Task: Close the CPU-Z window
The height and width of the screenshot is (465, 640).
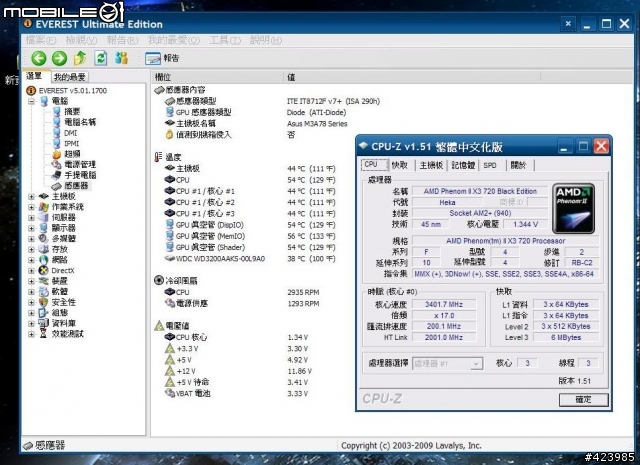Action: [601, 146]
